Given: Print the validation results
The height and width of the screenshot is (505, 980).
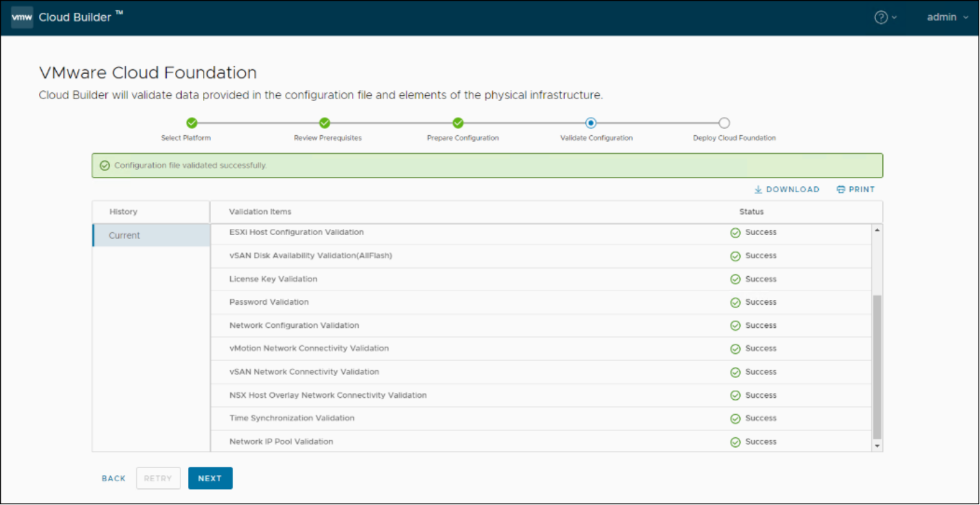Looking at the screenshot, I should (x=856, y=189).
